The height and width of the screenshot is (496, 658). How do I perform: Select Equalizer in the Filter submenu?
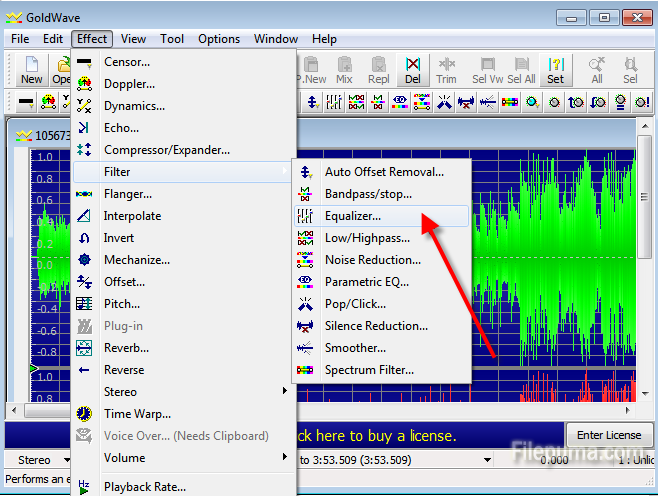pyautogui.click(x=352, y=216)
